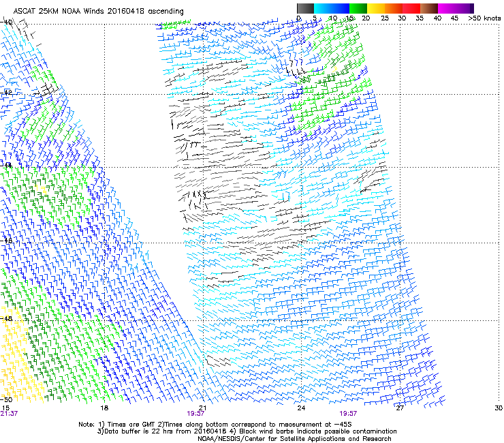Click the ASCAT 25KM NOAA Winds title

(x=98, y=11)
